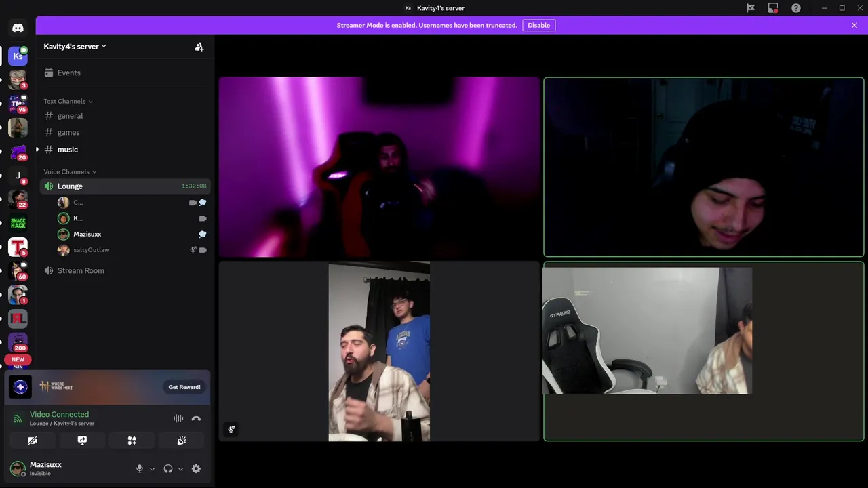Open the connection signal quality icon

coord(18,419)
